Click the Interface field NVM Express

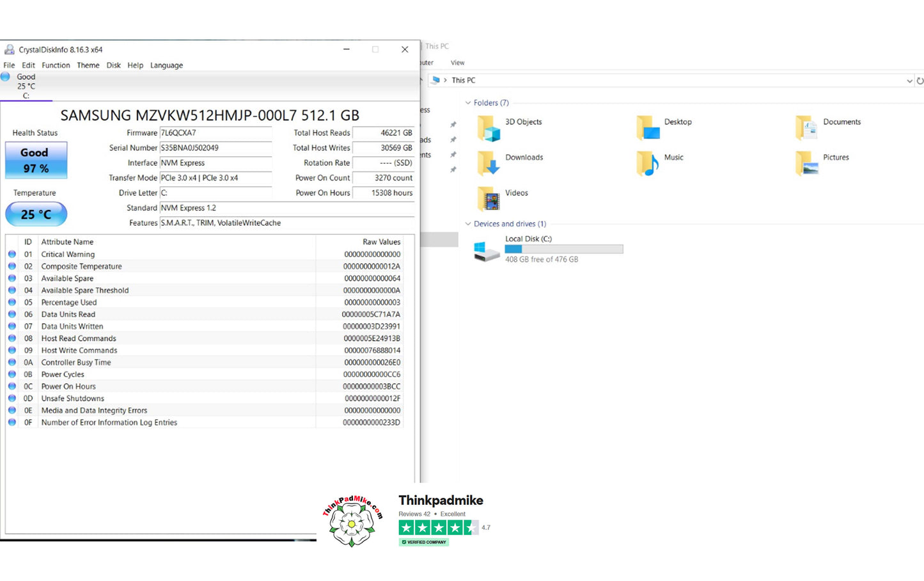coord(215,163)
